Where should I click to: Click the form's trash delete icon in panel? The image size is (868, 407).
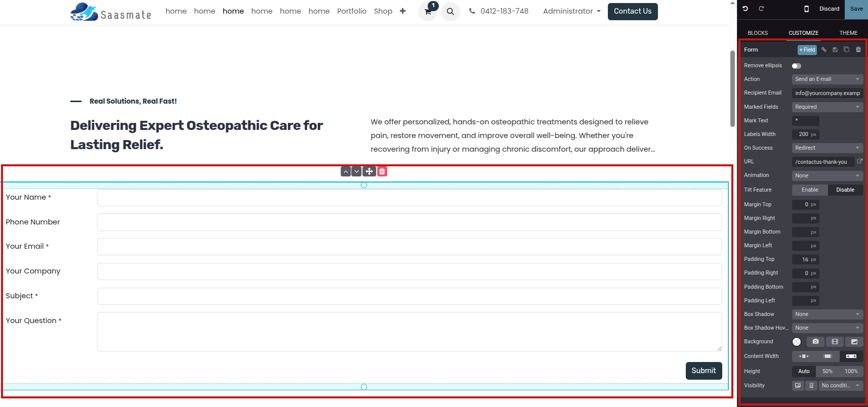pos(858,50)
